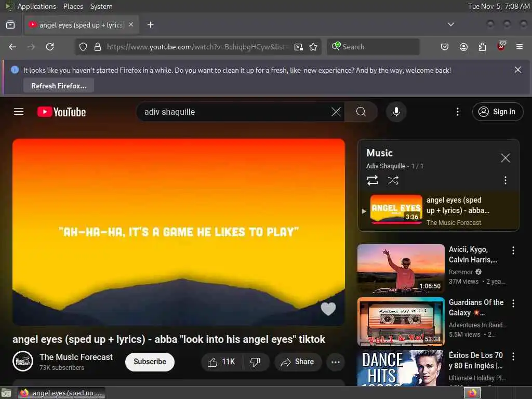Start voice search with the microphone
This screenshot has width=532, height=399.
396,112
